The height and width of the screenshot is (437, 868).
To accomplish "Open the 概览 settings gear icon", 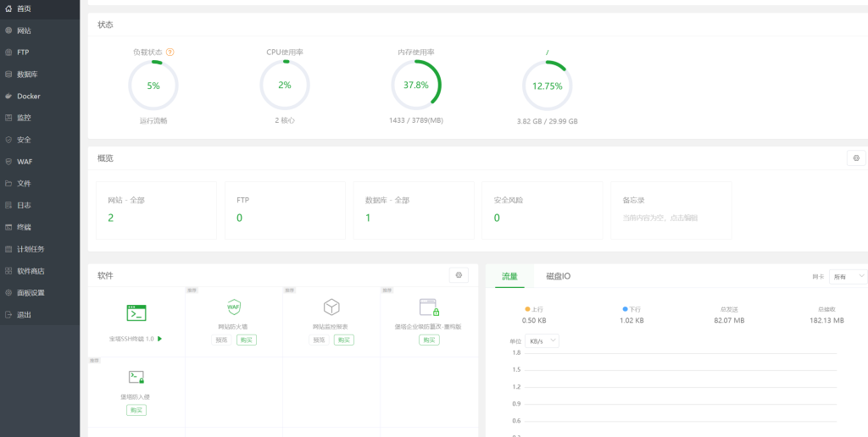I will [x=856, y=158].
